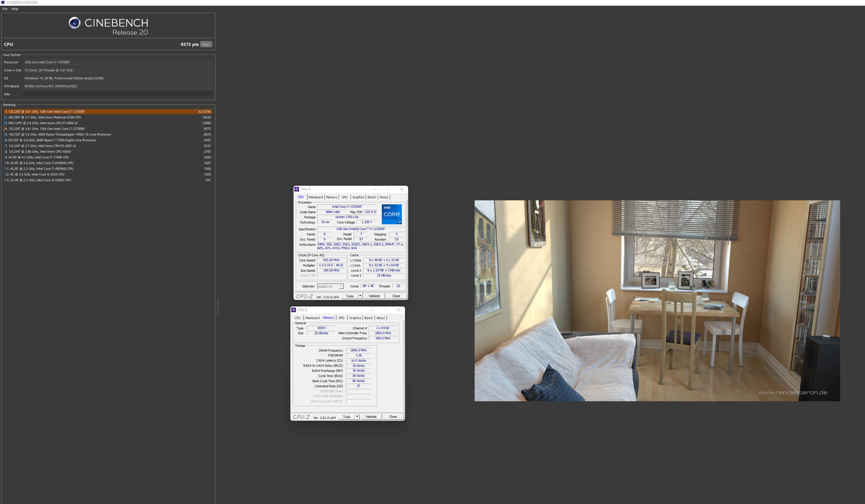Open the File menu in Cinebench
The height and width of the screenshot is (504, 865).
point(5,9)
